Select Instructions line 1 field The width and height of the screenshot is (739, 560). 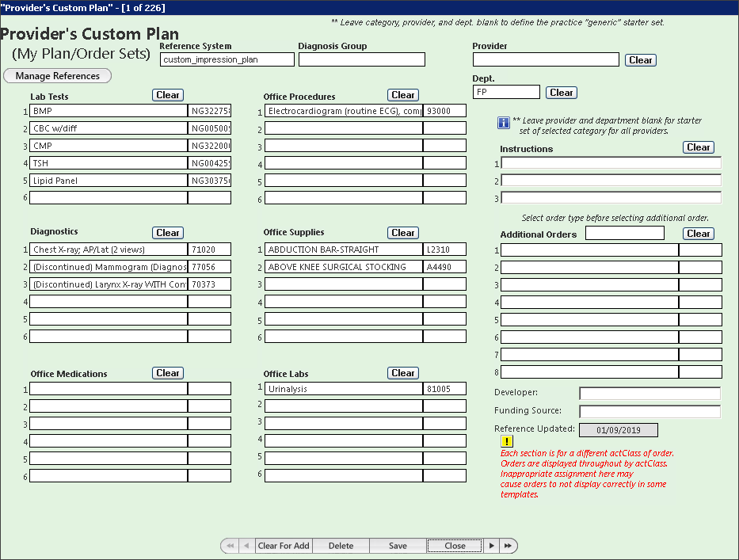(x=611, y=163)
